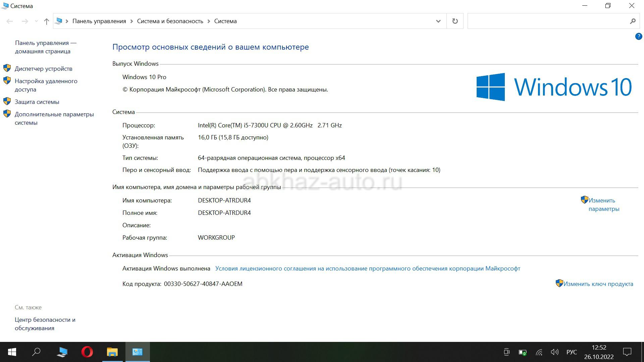Click Meet Now tray icon
This screenshot has width=644, height=362.
point(507,352)
